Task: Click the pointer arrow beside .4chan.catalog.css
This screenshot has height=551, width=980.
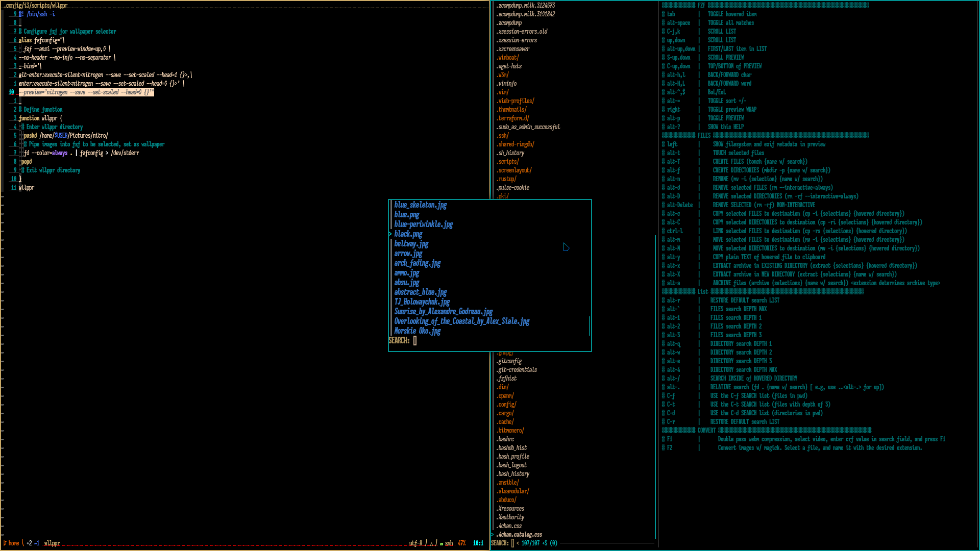Action: [x=493, y=535]
